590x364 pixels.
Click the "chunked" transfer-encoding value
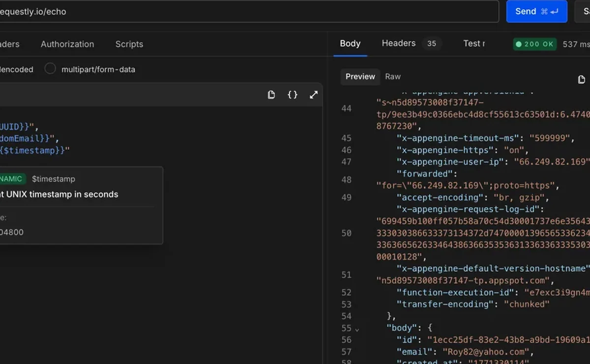pos(527,304)
